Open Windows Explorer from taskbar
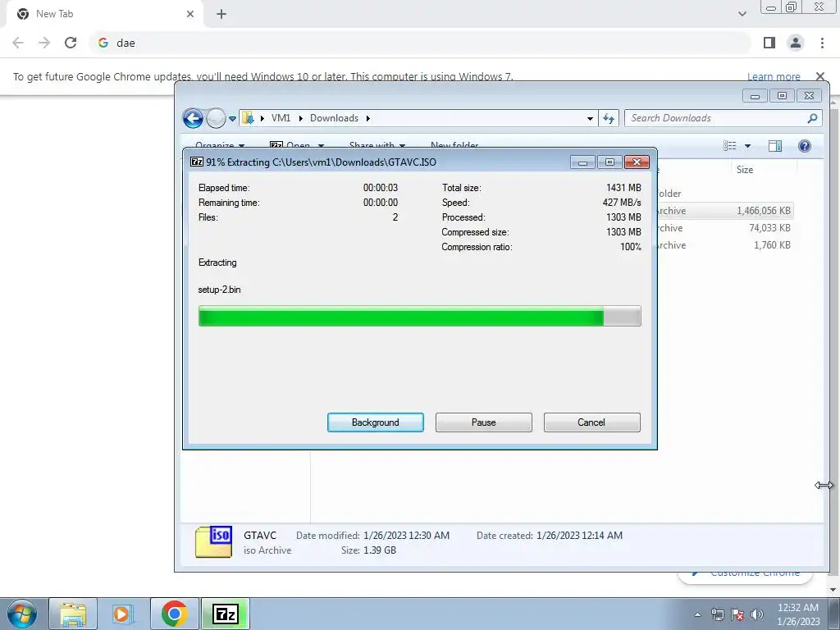 (x=73, y=614)
